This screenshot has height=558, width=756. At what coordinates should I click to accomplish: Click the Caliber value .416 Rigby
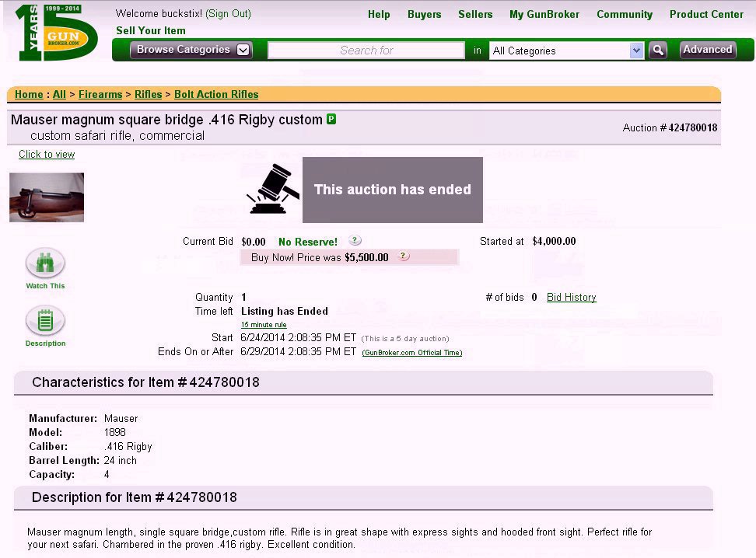(x=128, y=447)
